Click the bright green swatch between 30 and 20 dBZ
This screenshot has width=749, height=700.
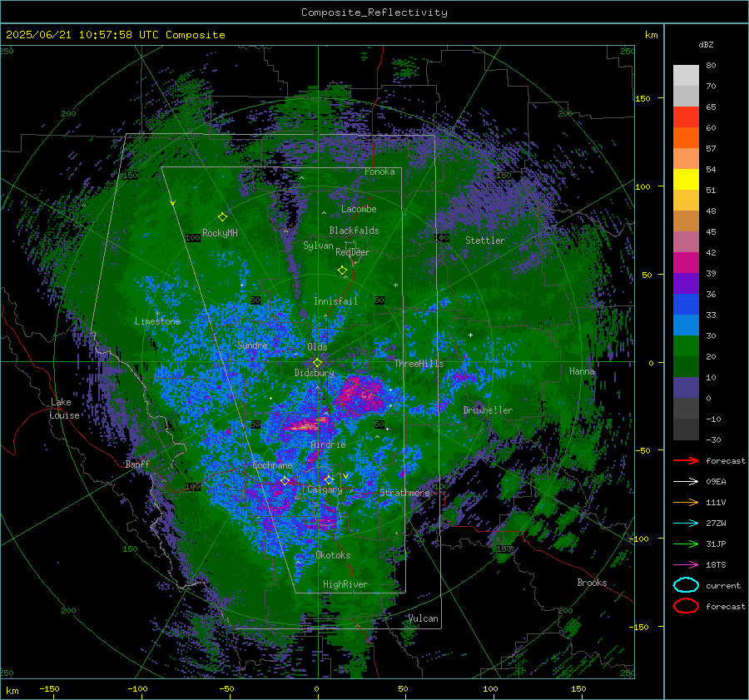tap(686, 346)
